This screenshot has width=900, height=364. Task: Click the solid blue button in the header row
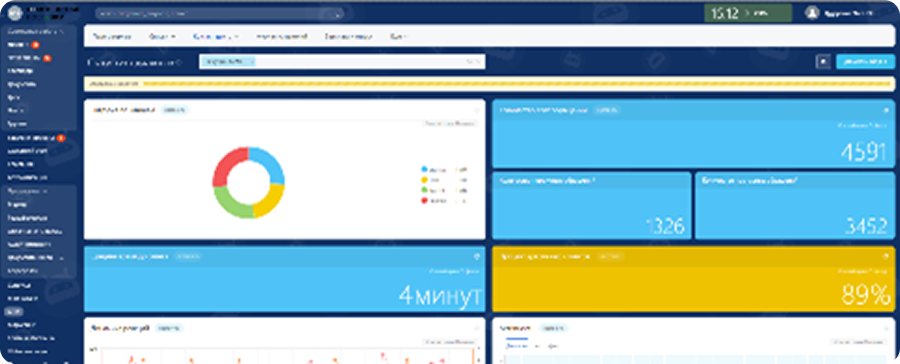tap(865, 61)
